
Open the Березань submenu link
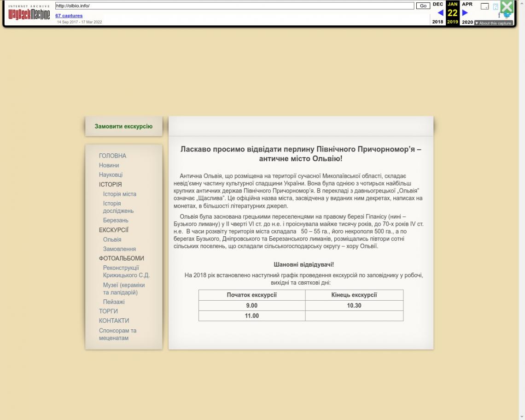116,220
